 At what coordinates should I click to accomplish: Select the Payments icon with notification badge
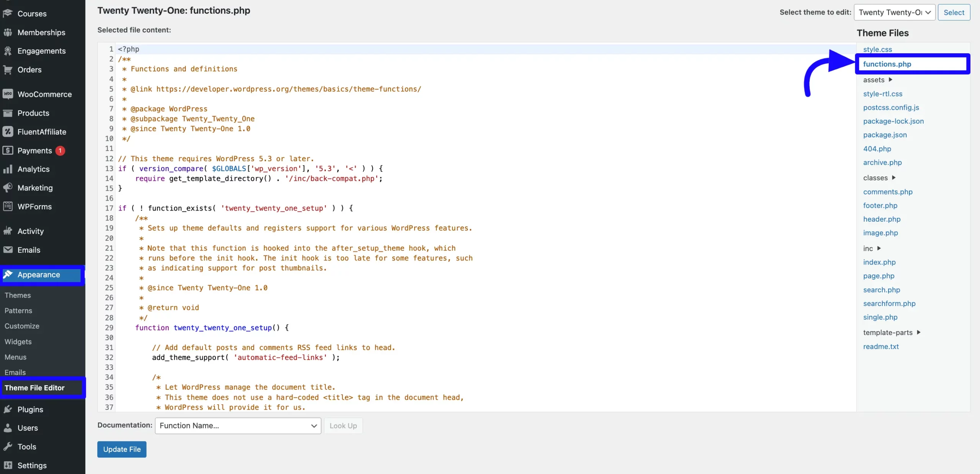8,150
